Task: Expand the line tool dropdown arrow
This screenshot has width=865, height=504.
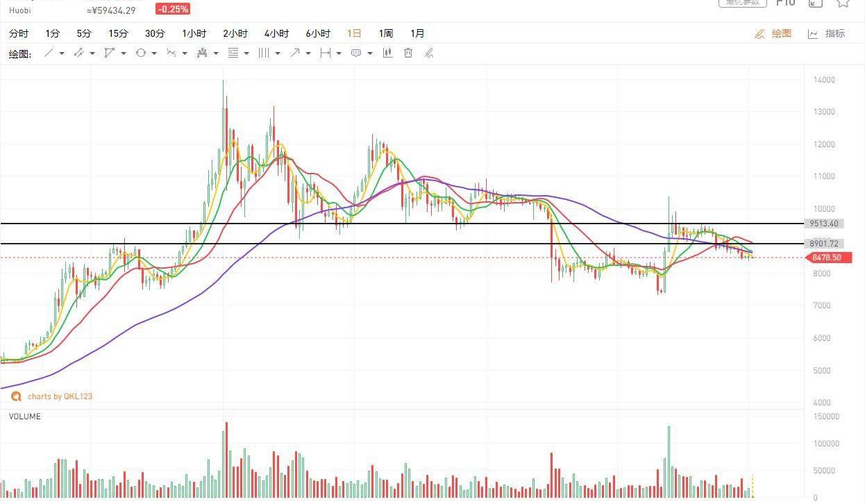Action: coord(62,53)
